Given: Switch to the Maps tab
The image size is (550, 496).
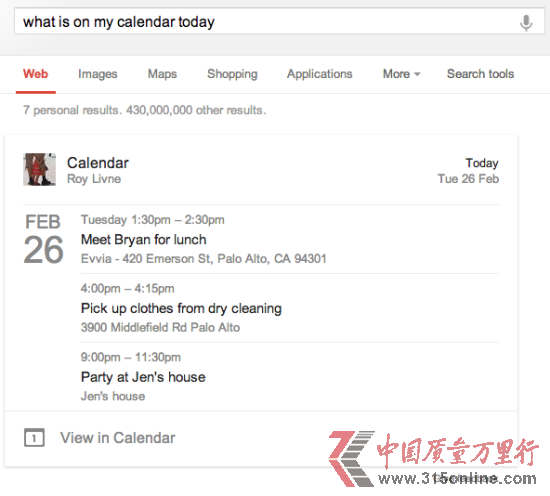Looking at the screenshot, I should (x=162, y=74).
